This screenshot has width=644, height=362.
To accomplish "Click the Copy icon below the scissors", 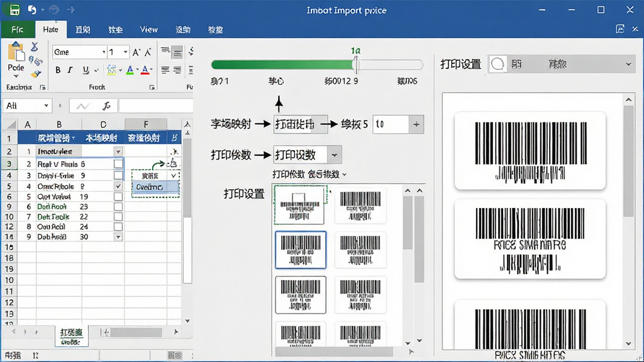I will tap(35, 61).
